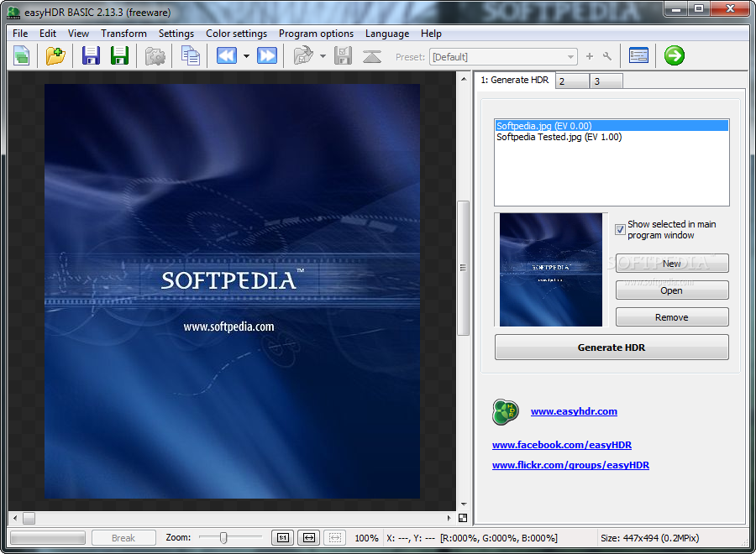The image size is (756, 554).
Task: Open the Language menu
Action: 387,34
